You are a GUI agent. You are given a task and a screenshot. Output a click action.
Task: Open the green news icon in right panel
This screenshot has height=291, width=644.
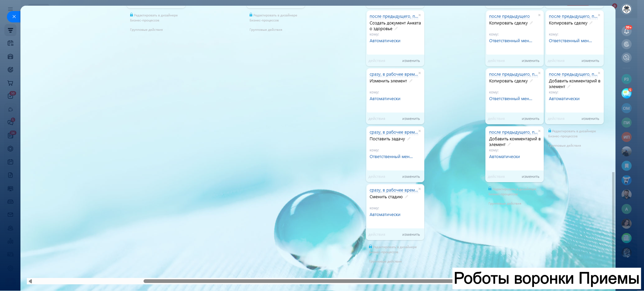[627, 238]
